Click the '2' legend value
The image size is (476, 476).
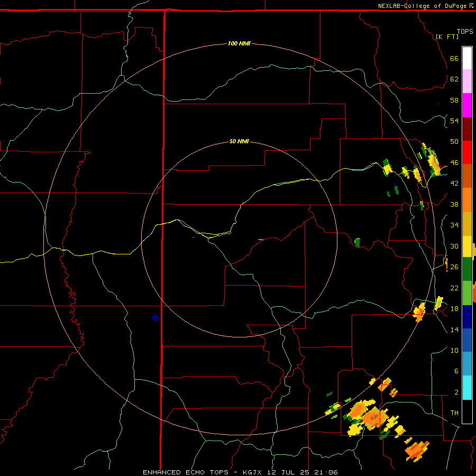coord(456,392)
